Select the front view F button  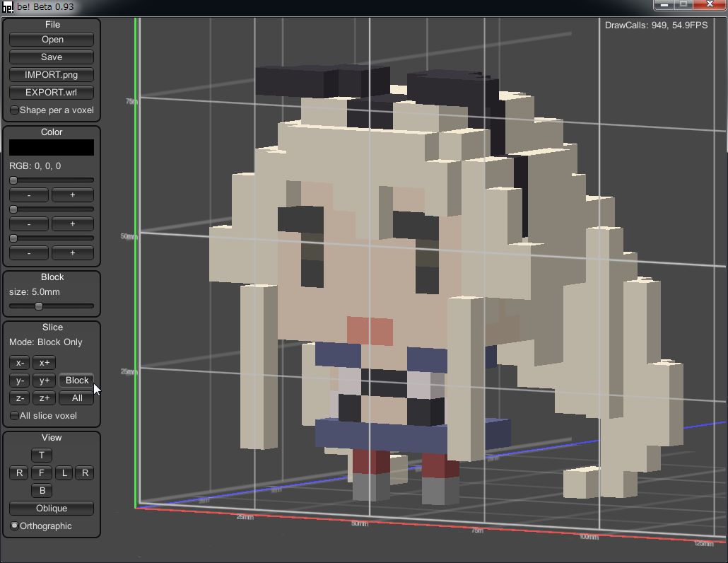[x=42, y=473]
